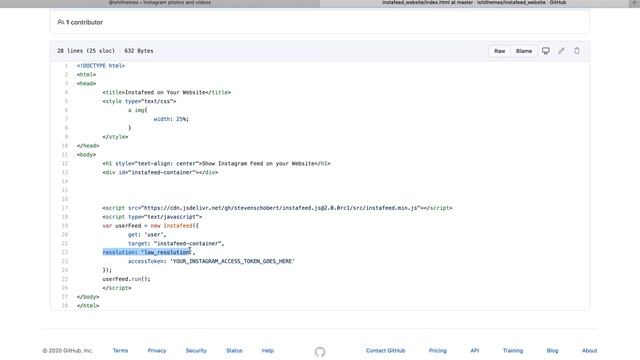Open the API footer link
The image size is (640, 360).
pos(475,351)
